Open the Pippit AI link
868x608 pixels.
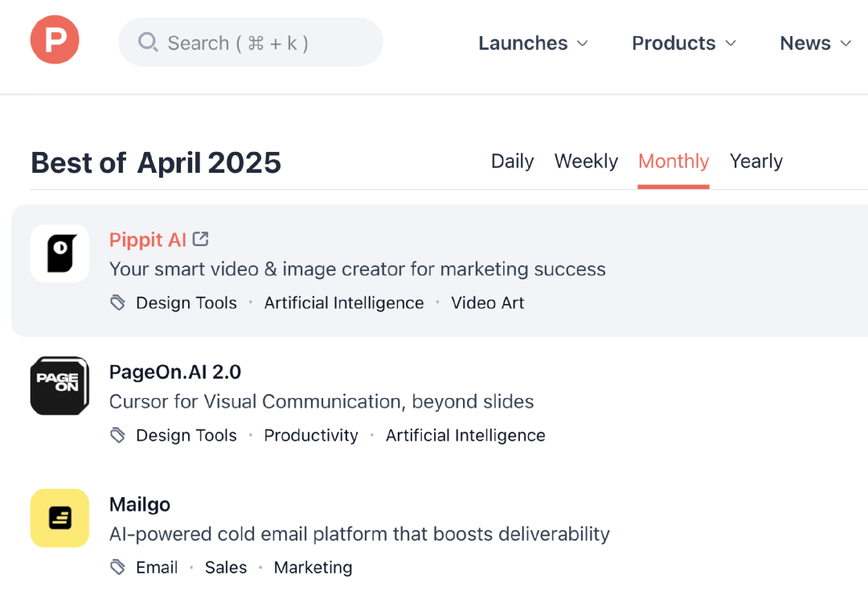tap(148, 240)
